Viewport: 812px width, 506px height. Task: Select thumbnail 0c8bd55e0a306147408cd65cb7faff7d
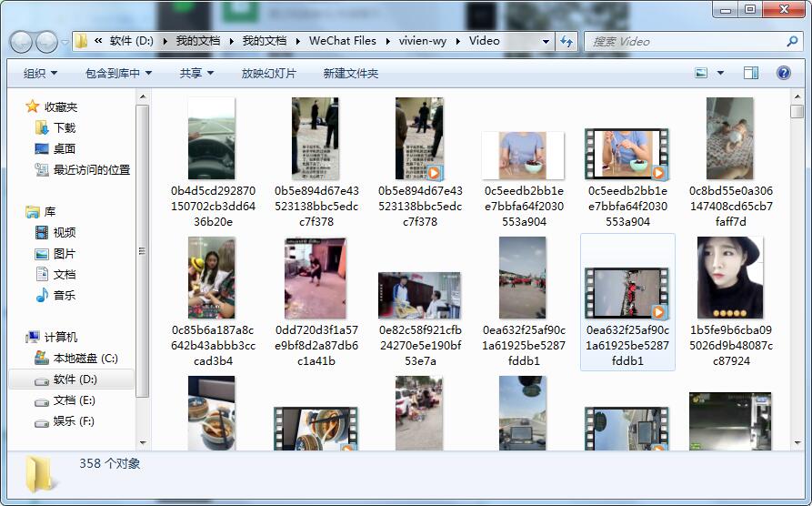[x=729, y=138]
